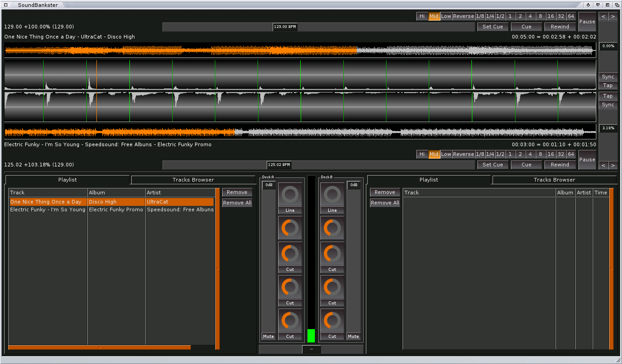Pause the top deck playback
Screen dimensions: 622x364
587,22
